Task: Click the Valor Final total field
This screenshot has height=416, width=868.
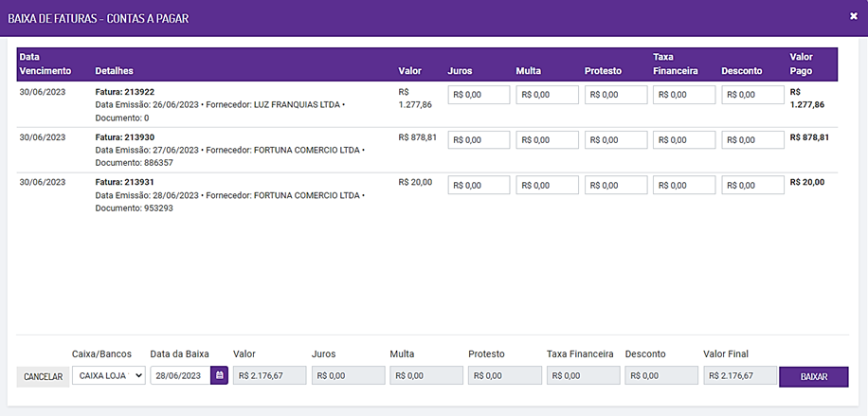Action: pyautogui.click(x=738, y=376)
